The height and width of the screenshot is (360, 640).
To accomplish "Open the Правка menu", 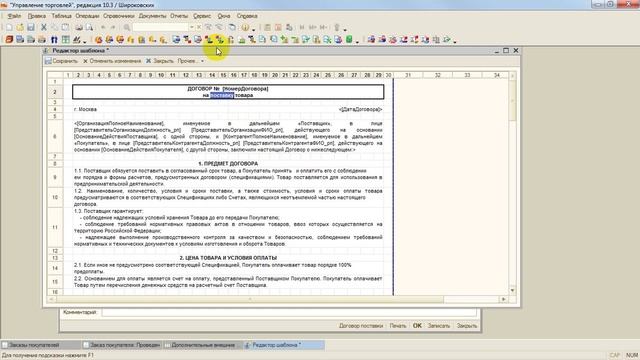I will (37, 16).
